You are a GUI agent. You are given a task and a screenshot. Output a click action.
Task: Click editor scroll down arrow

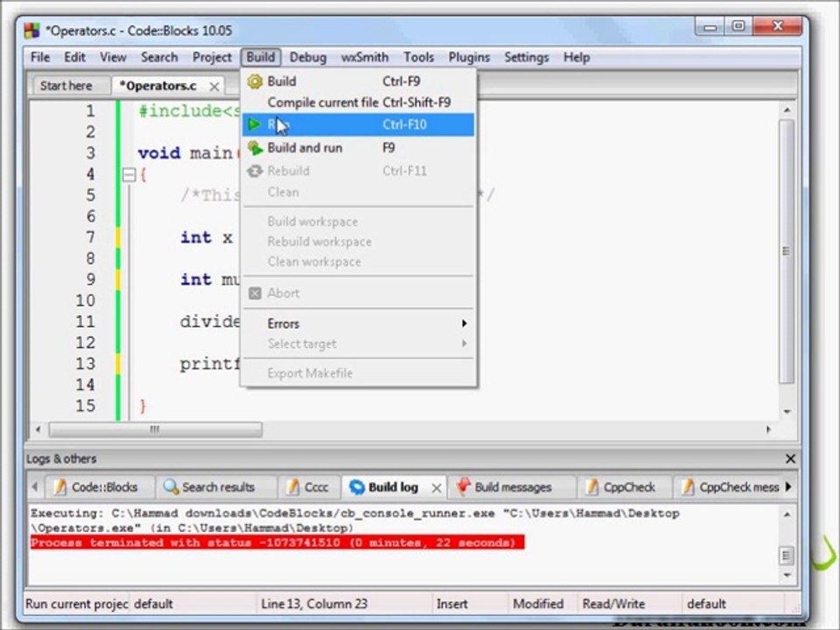[x=787, y=411]
